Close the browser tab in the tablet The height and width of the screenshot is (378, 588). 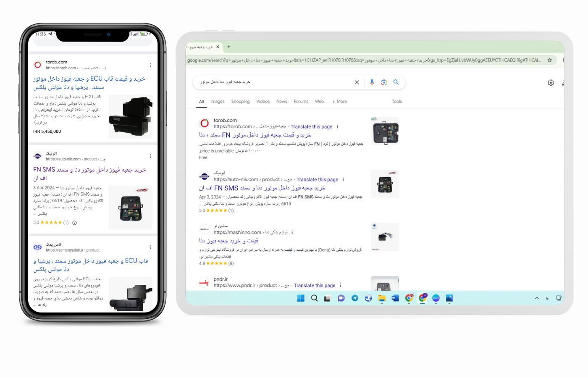click(218, 47)
